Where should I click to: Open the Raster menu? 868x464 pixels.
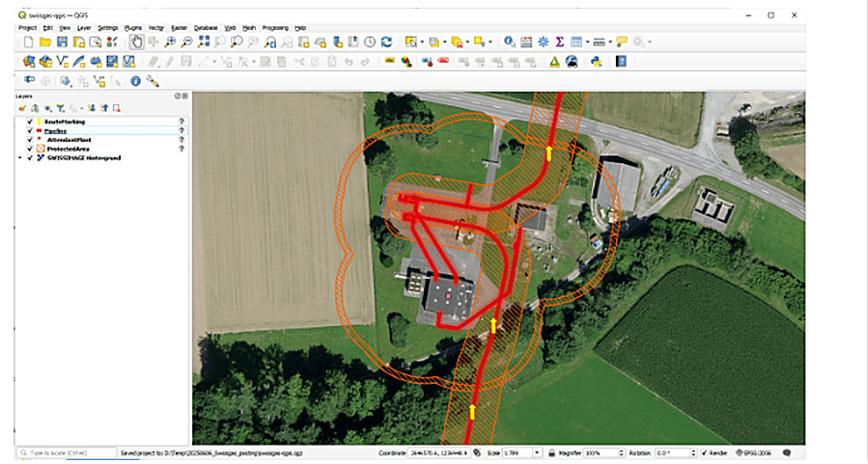[179, 28]
